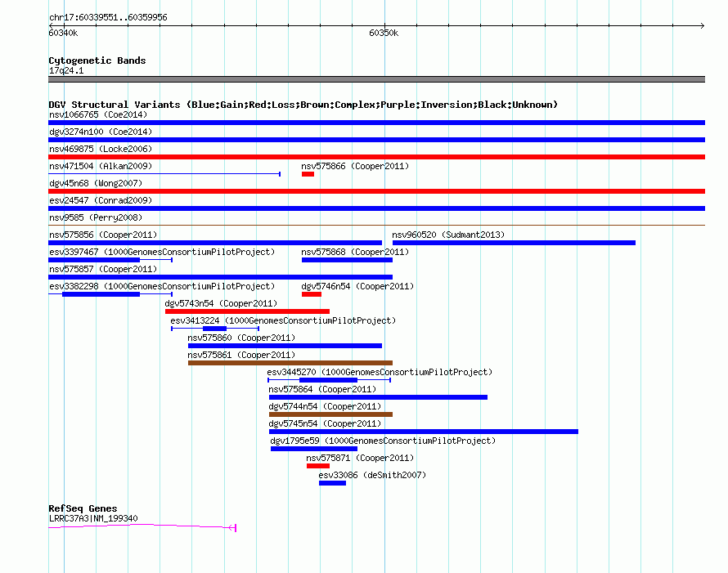
Task: Click the chr17:60339551..60359956 coordinates text
Action: pos(108,17)
